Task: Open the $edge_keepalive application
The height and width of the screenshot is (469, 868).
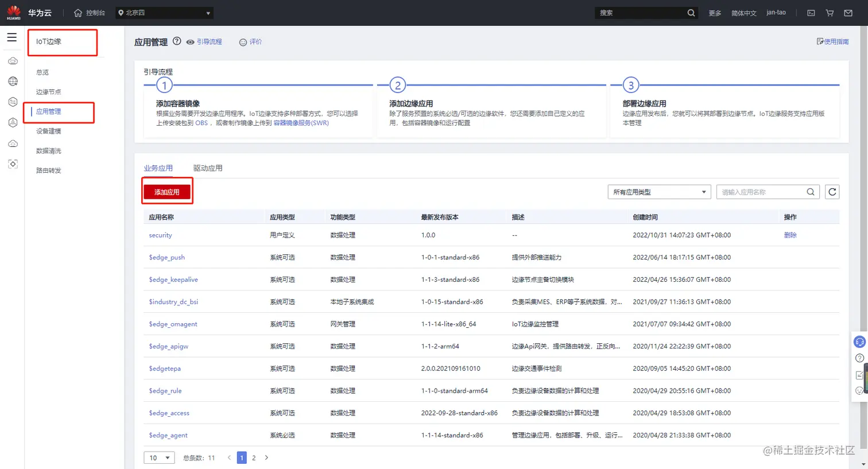Action: (x=173, y=280)
